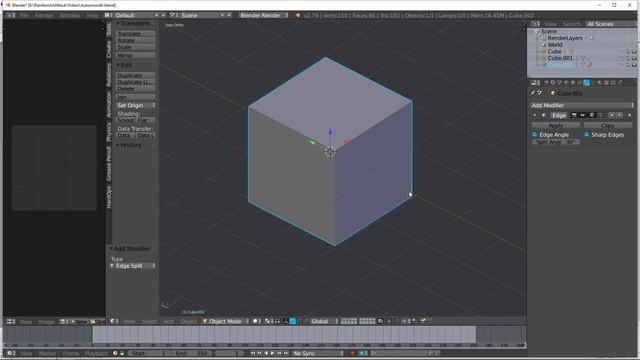Click the Copy modifier button

pos(607,126)
